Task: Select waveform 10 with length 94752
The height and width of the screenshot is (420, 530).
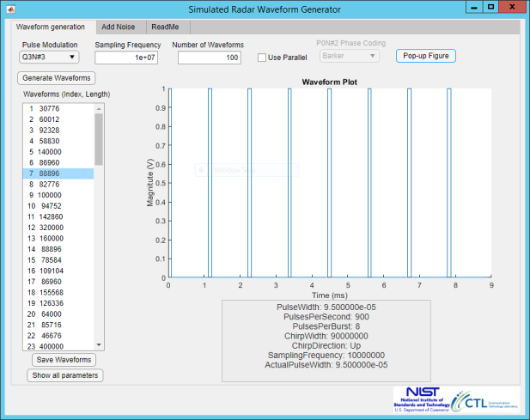Action: pos(58,206)
